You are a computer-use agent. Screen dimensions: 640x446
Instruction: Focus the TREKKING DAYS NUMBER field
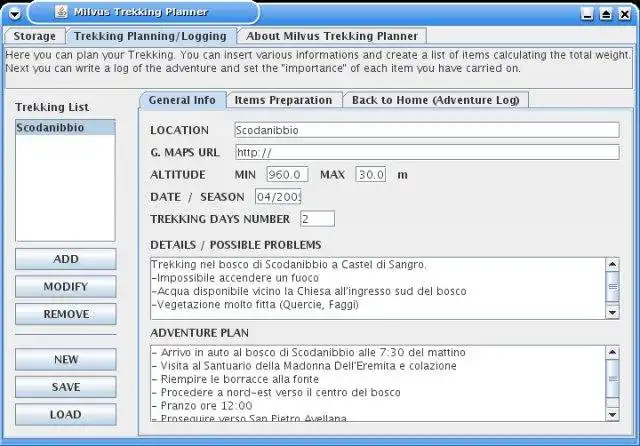tap(318, 219)
